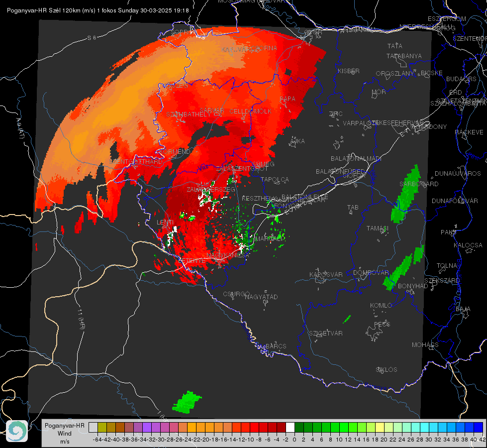Select the BALATONALMADI city label
This screenshot has height=448, width=487.
pyautogui.click(x=356, y=158)
